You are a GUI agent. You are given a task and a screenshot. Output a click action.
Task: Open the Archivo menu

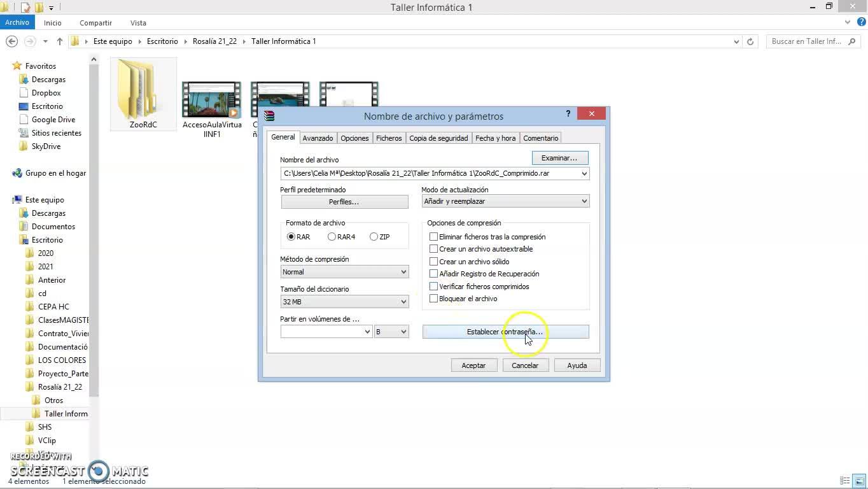17,22
